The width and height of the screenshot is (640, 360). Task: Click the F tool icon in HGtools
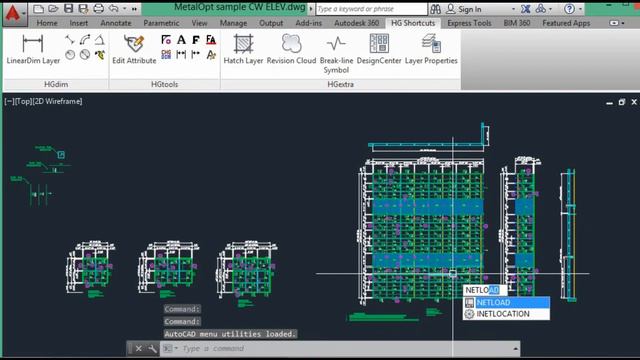click(196, 40)
